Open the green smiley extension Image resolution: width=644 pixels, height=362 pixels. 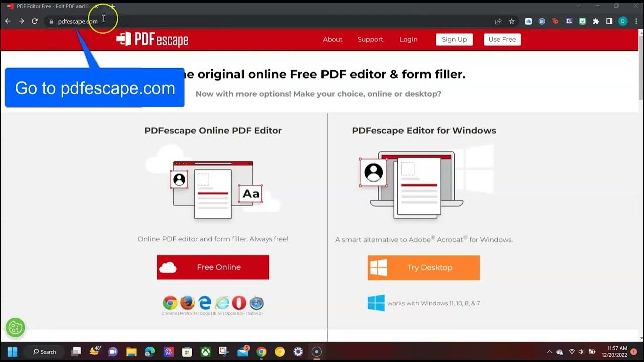(x=582, y=21)
